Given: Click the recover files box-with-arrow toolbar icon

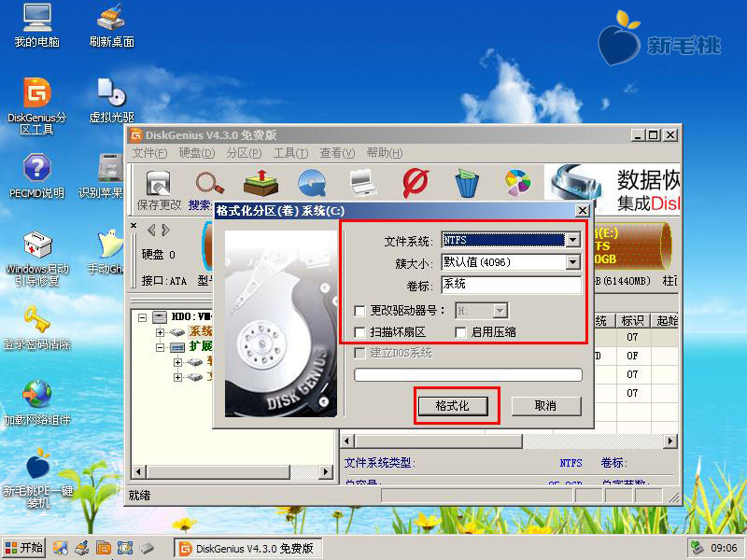Looking at the screenshot, I should 261,183.
